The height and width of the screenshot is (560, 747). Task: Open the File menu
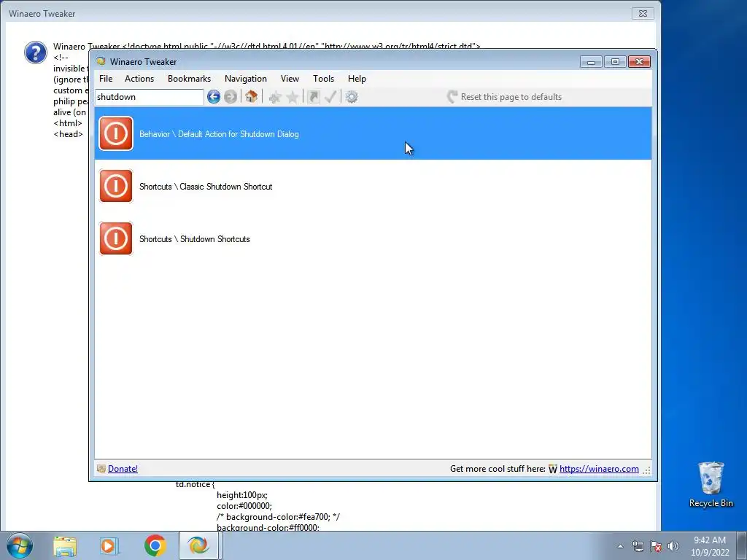(106, 79)
